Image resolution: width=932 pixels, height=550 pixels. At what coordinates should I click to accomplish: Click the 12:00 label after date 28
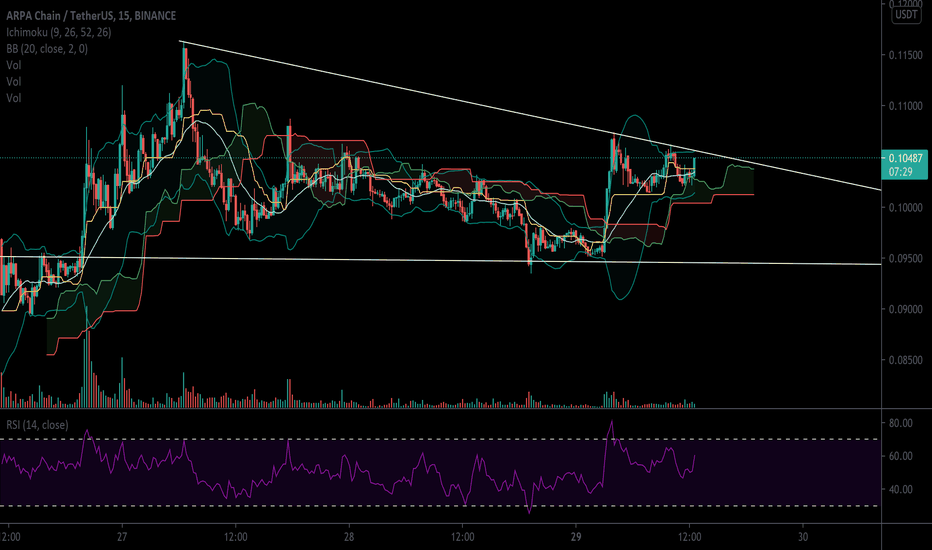pyautogui.click(x=462, y=536)
